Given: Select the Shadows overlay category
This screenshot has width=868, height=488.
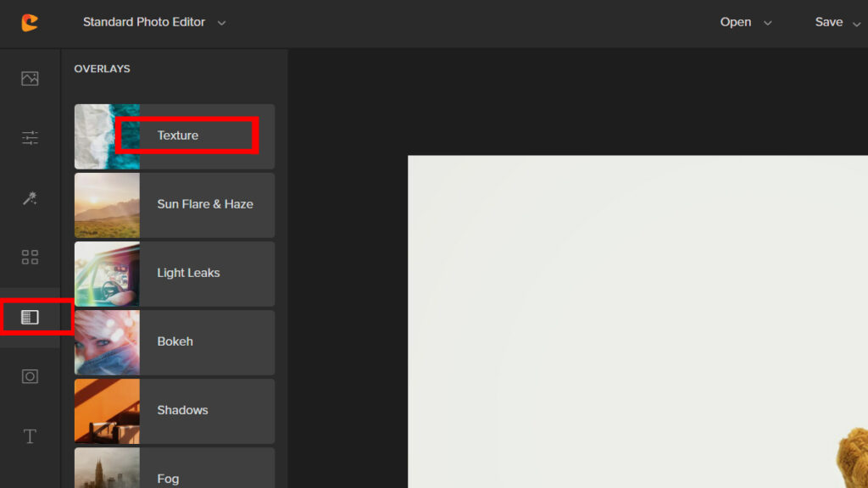Looking at the screenshot, I should pos(182,410).
